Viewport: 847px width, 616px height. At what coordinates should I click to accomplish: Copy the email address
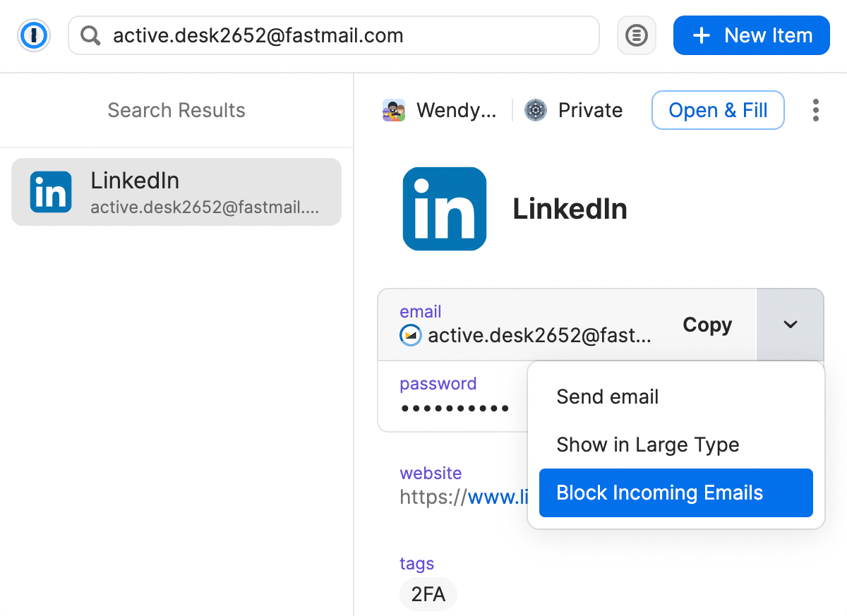(707, 325)
